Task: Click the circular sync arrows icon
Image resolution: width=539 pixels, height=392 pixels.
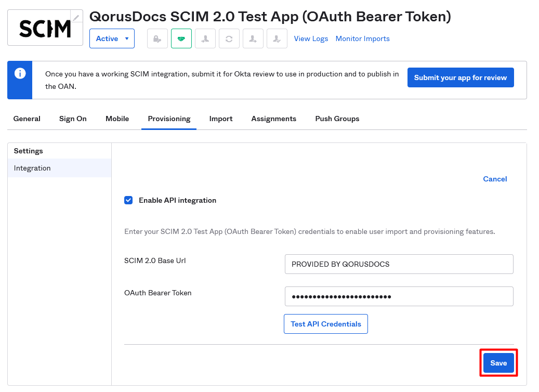Action: tap(229, 38)
